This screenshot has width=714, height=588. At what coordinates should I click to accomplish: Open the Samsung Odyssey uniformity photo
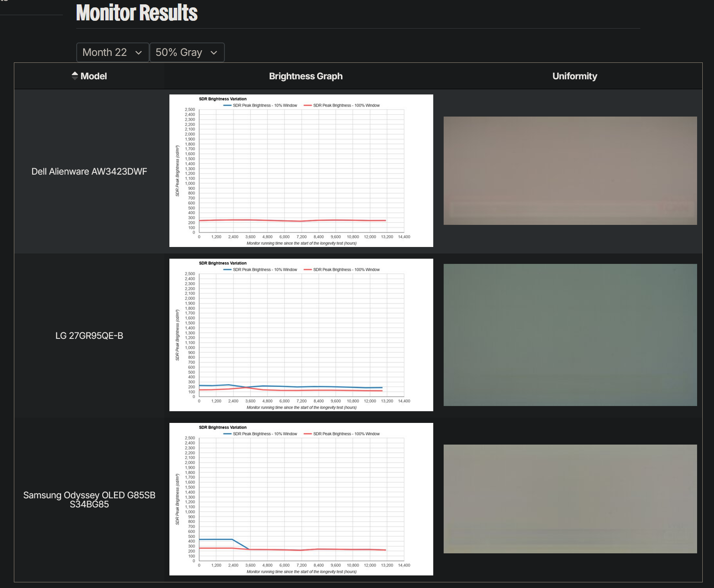[570, 499]
